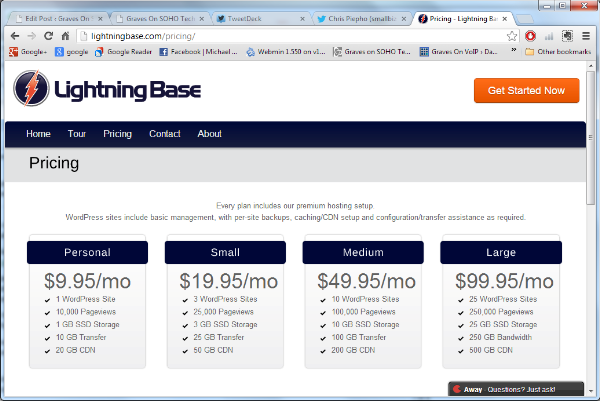The height and width of the screenshot is (401, 600).
Task: Click the red circular extension icon
Action: (x=530, y=36)
